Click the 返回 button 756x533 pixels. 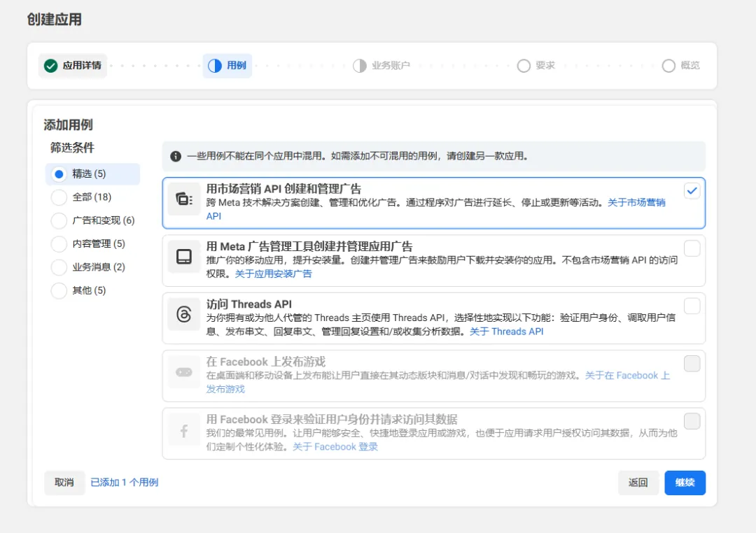(638, 483)
